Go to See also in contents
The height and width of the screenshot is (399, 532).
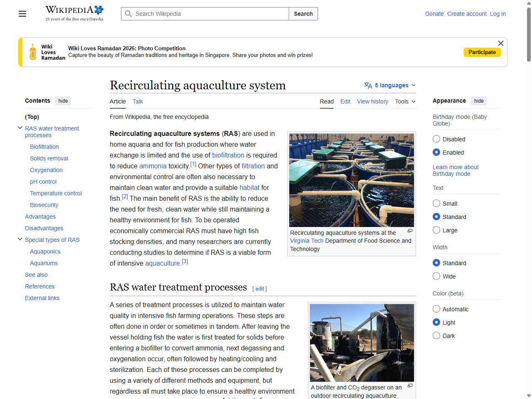tap(36, 275)
